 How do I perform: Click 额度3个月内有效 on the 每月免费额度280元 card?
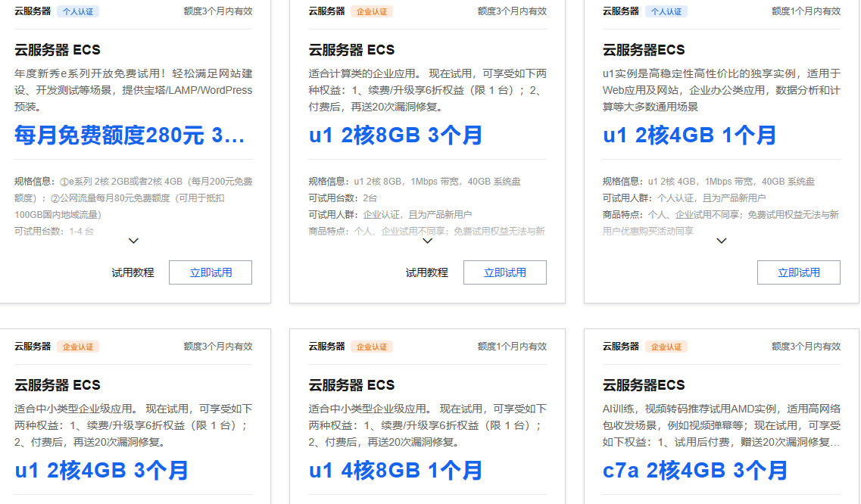pyautogui.click(x=218, y=11)
